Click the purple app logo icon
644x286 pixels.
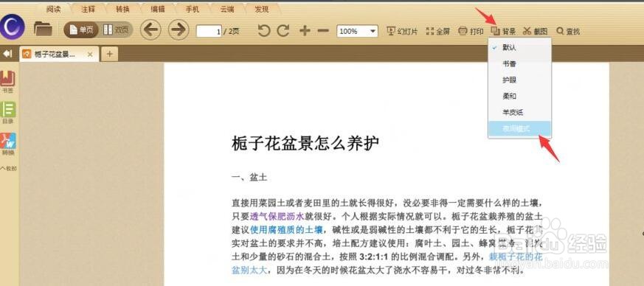[13, 27]
